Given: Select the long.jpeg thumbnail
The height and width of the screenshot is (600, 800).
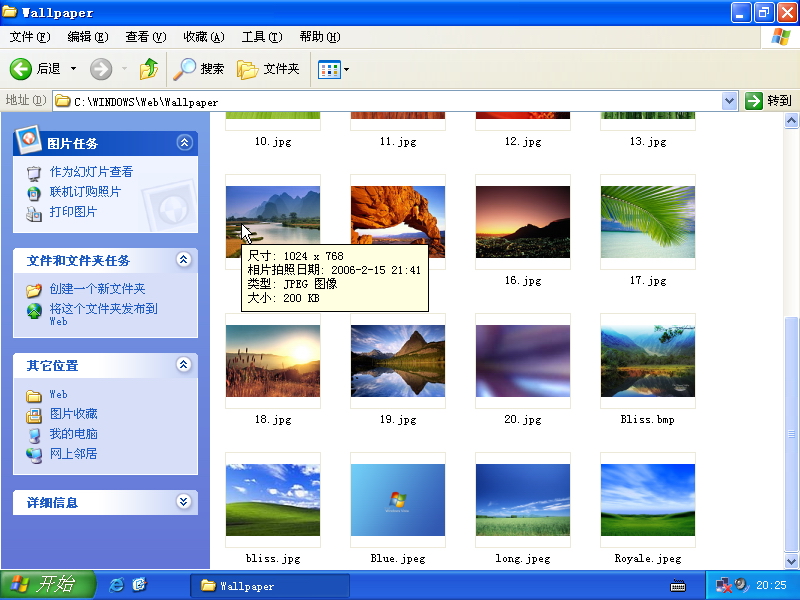Looking at the screenshot, I should [x=522, y=499].
